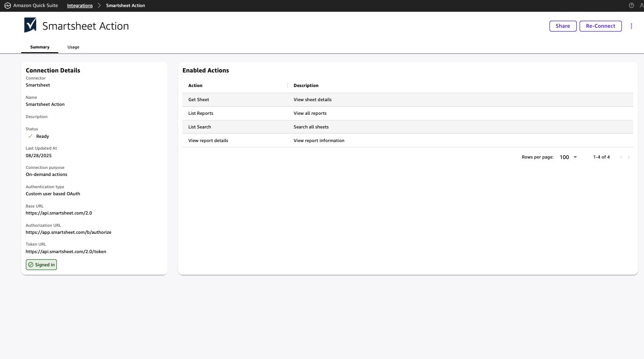
Task: Open the help question mark icon
Action: (631, 6)
